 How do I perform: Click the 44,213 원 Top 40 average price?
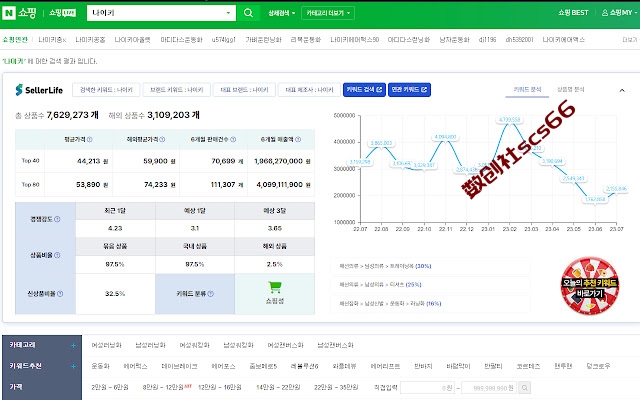[x=93, y=161]
